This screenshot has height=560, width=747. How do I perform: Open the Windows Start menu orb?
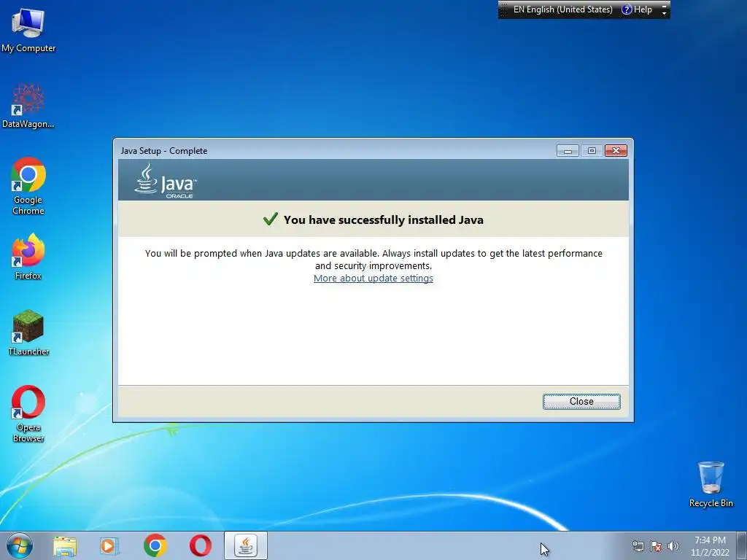pyautogui.click(x=19, y=545)
